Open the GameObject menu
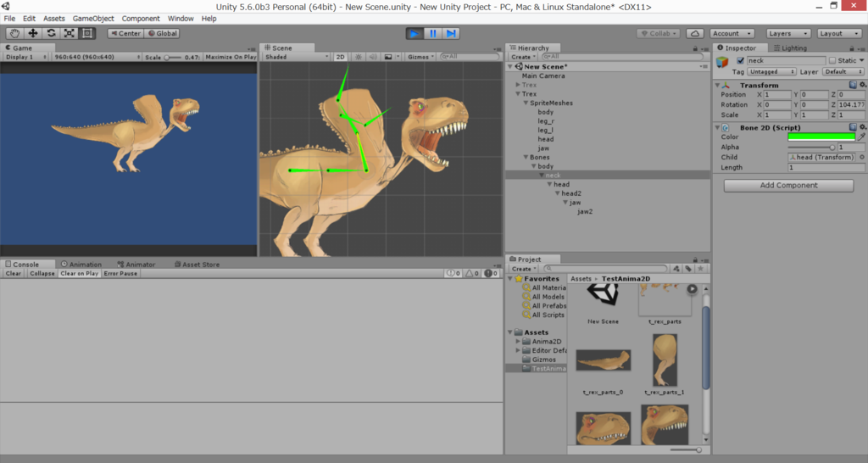 click(x=93, y=19)
